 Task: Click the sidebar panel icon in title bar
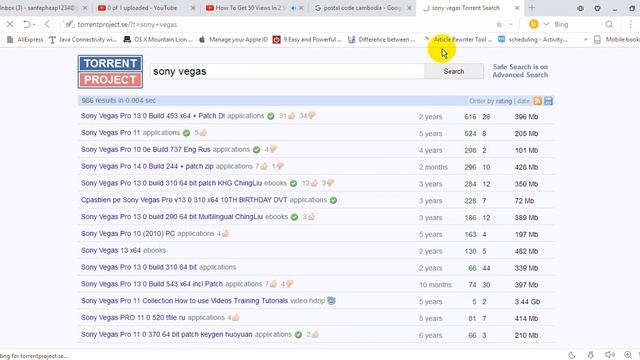point(580,8)
